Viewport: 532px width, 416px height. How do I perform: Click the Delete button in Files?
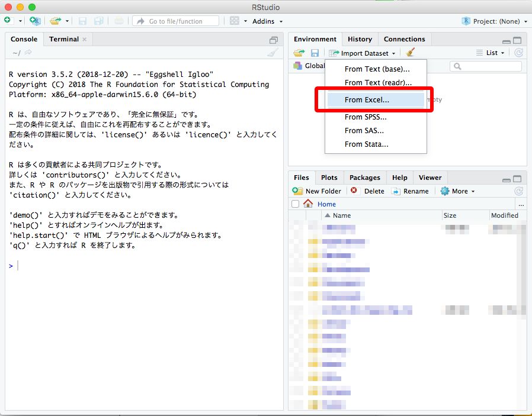367,191
